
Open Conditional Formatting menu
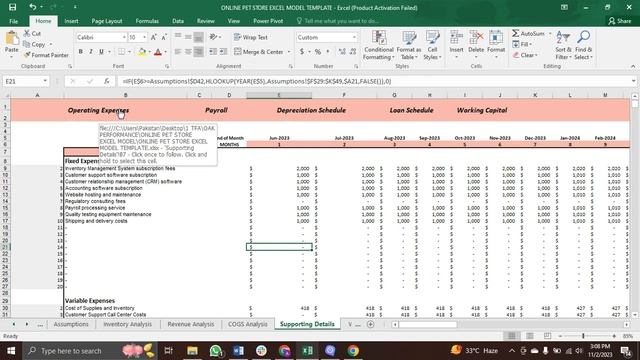tap(379, 45)
